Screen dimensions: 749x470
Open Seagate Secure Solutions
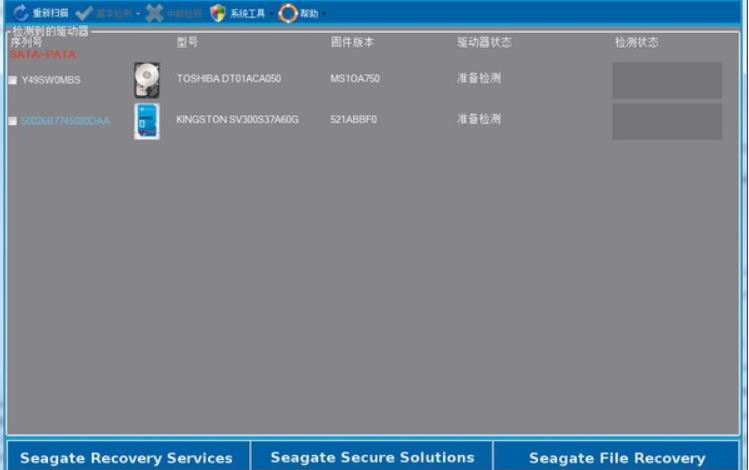pyautogui.click(x=372, y=457)
